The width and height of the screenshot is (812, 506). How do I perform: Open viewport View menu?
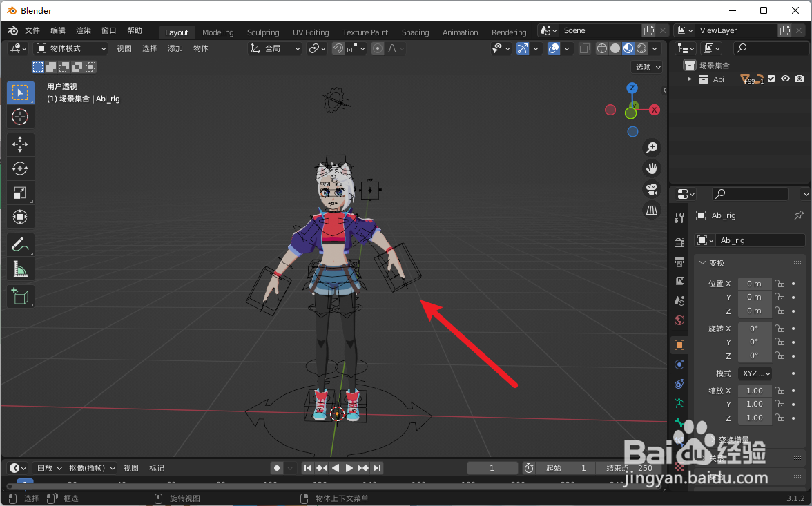124,48
